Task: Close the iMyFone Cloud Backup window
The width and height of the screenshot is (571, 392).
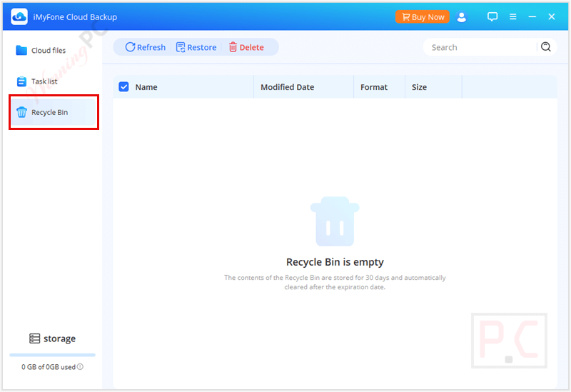Action: pyautogui.click(x=551, y=16)
